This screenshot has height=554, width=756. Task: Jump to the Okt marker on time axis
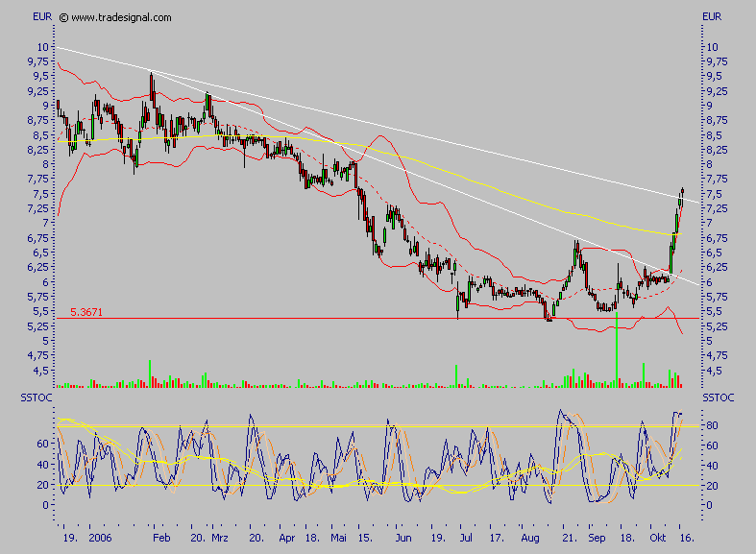pos(657,541)
